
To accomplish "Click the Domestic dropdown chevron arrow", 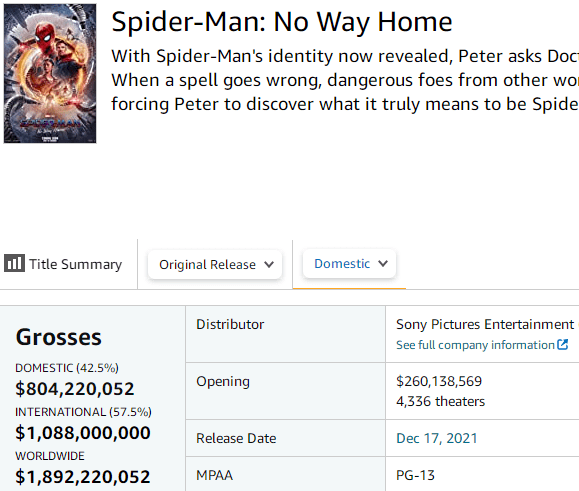I will (x=383, y=263).
